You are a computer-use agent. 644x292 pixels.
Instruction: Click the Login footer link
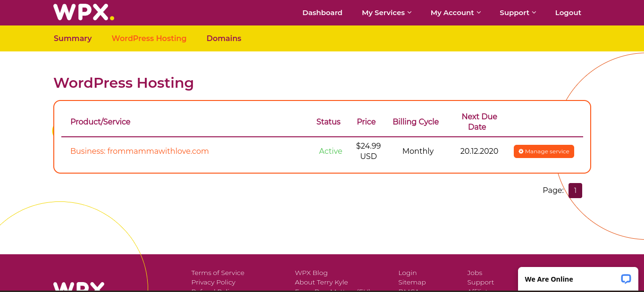[x=408, y=273]
